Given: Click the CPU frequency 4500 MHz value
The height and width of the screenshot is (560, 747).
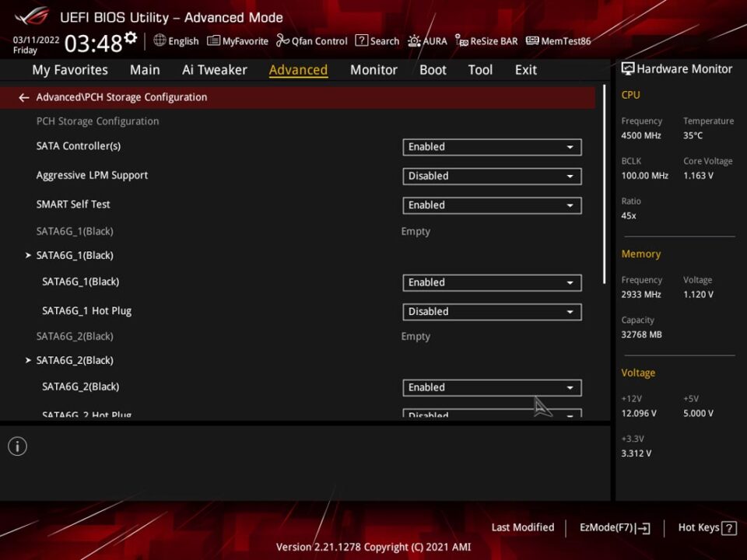Looking at the screenshot, I should (x=640, y=135).
